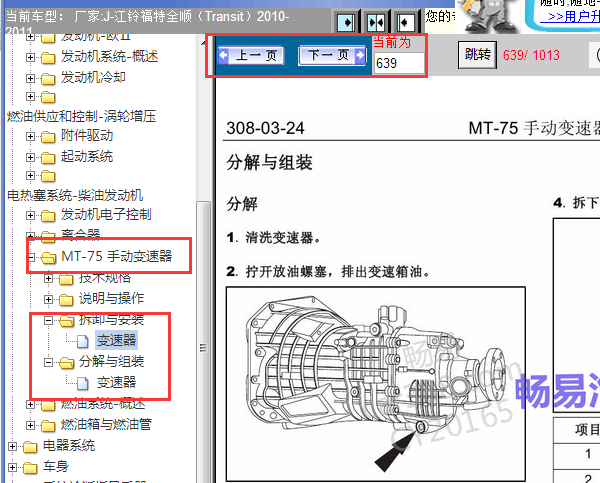Click step 2 拧开放油螺塞 text
This screenshot has height=483, width=600.
(328, 272)
